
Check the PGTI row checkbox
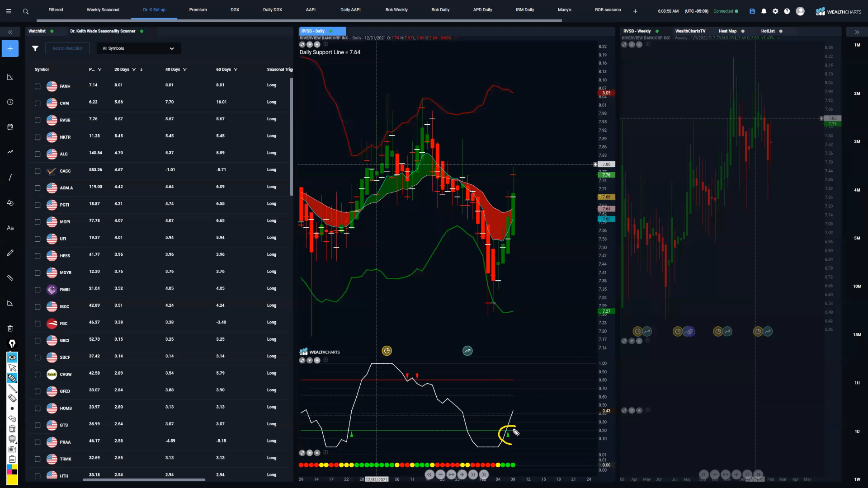(x=38, y=205)
